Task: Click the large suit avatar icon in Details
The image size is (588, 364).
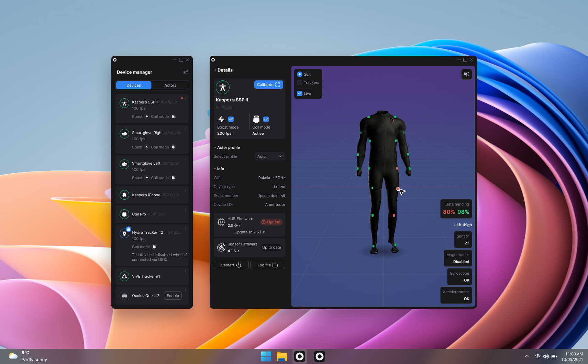Action: click(223, 87)
